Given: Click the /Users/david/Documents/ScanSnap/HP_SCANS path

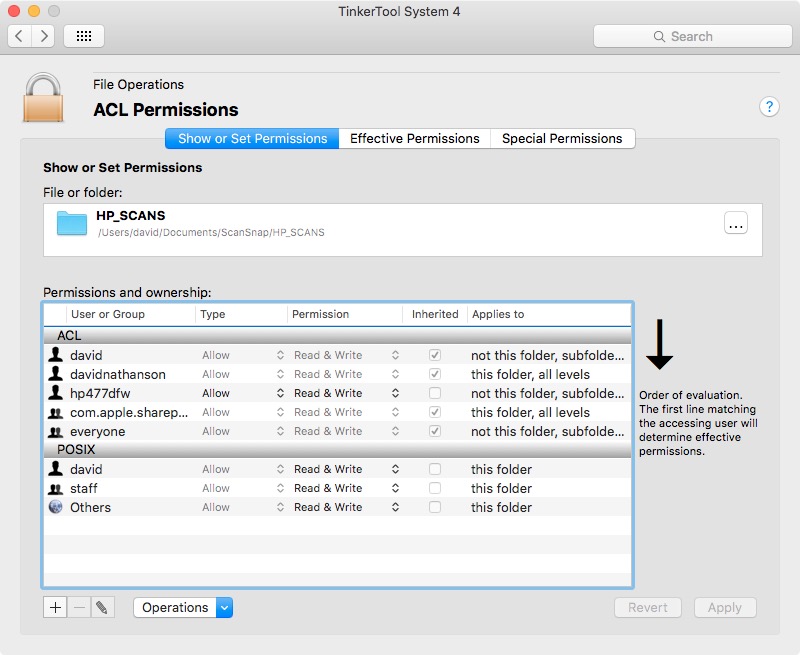Looking at the screenshot, I should click(x=211, y=233).
